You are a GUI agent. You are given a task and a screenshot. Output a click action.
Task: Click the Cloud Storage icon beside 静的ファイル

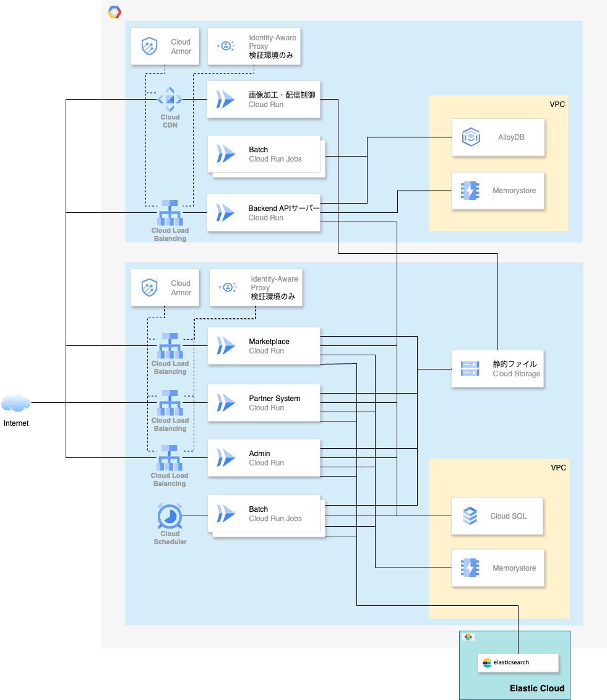point(470,369)
